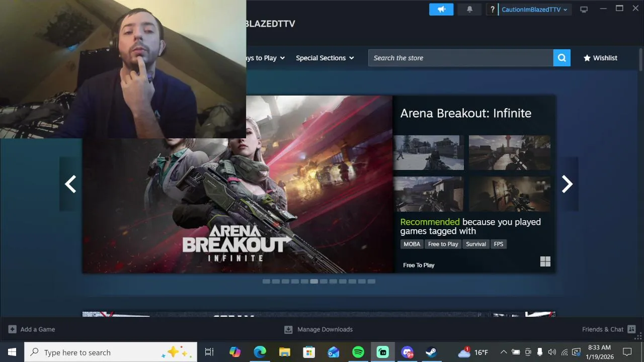Viewport: 644px width, 362px height.
Task: Open the Arena Breakout: Infinite title
Action: [x=465, y=113]
